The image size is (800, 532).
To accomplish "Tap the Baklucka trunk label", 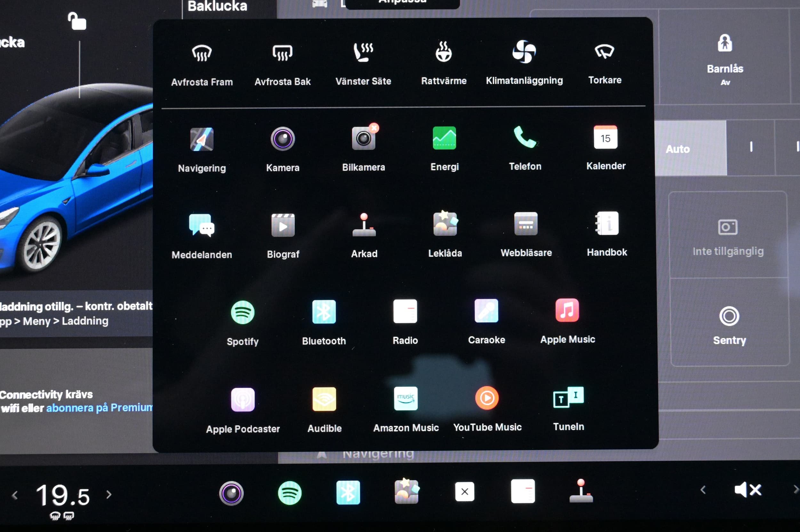I will (217, 6).
